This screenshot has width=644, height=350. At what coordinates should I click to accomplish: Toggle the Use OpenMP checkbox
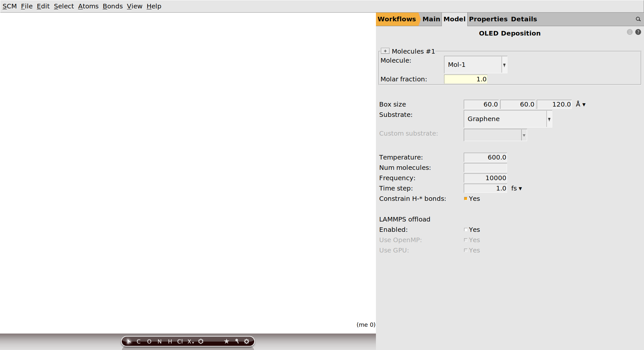coord(466,240)
